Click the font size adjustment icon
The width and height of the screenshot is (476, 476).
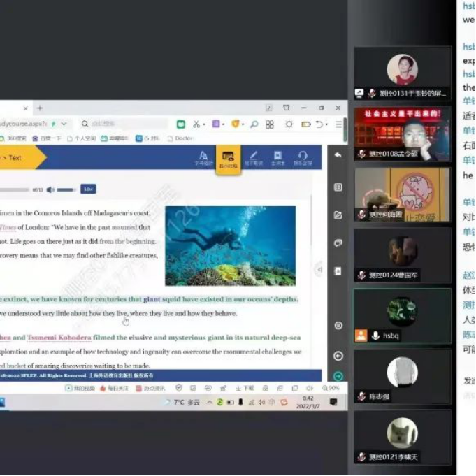click(203, 158)
